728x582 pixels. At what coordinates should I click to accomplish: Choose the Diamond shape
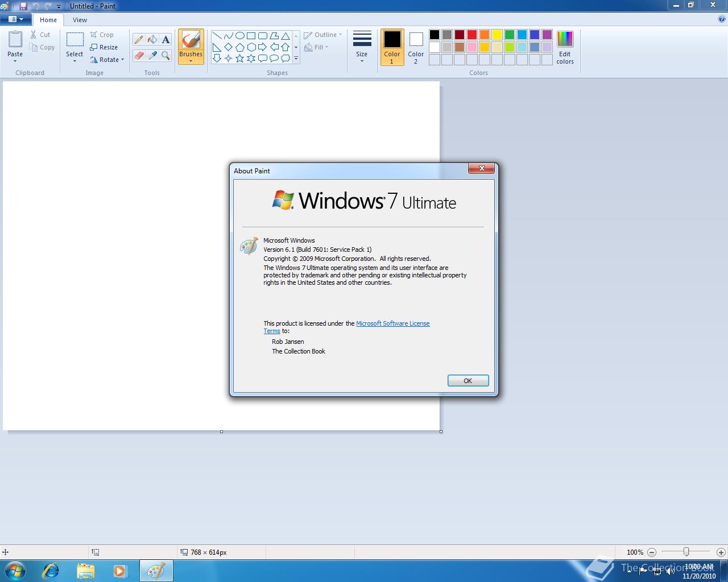[x=228, y=47]
